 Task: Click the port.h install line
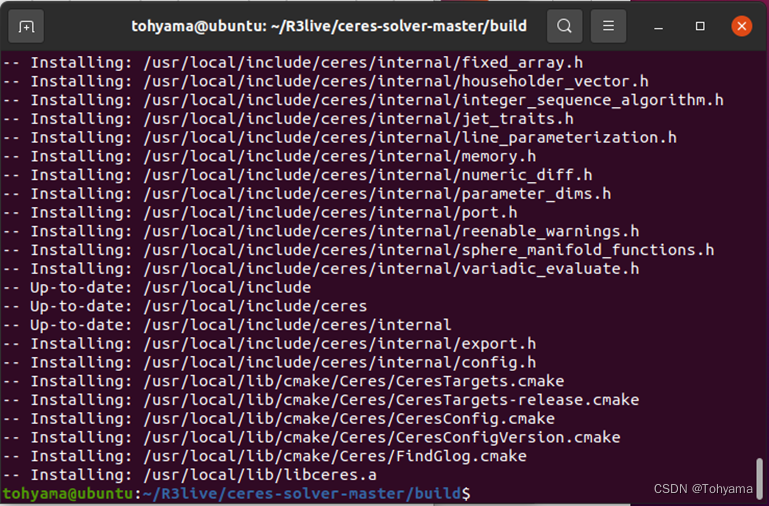pyautogui.click(x=260, y=213)
